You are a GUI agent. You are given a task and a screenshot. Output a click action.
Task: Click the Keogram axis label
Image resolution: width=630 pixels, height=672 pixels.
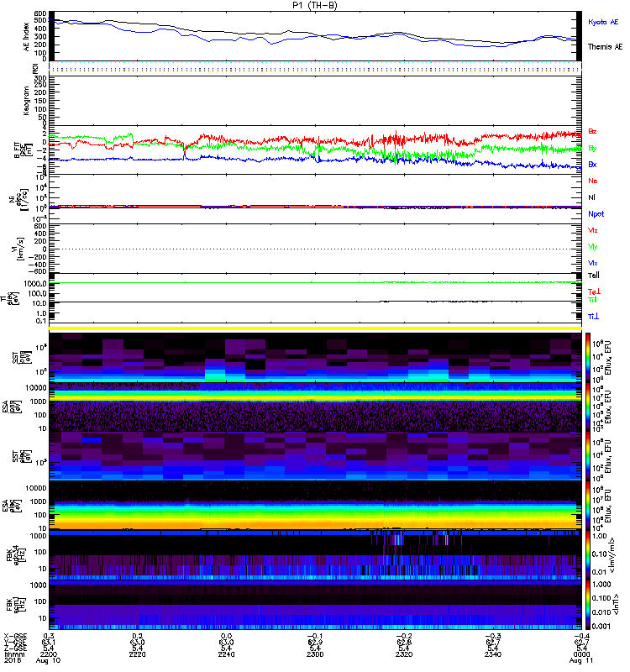coord(27,100)
